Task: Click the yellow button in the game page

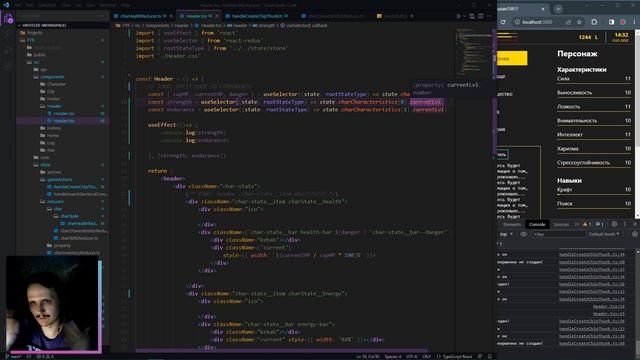Action: [x=512, y=58]
